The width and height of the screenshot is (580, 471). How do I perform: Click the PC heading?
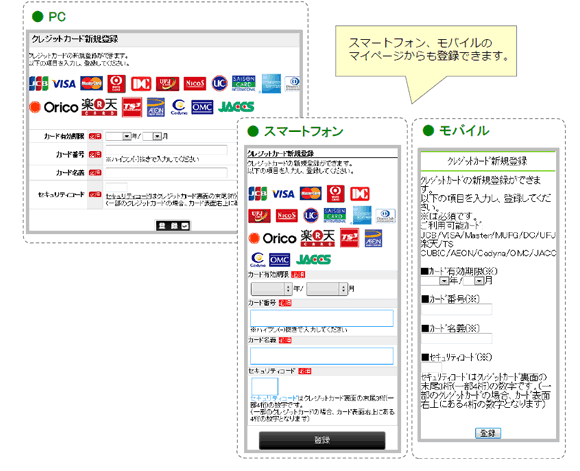pos(57,17)
